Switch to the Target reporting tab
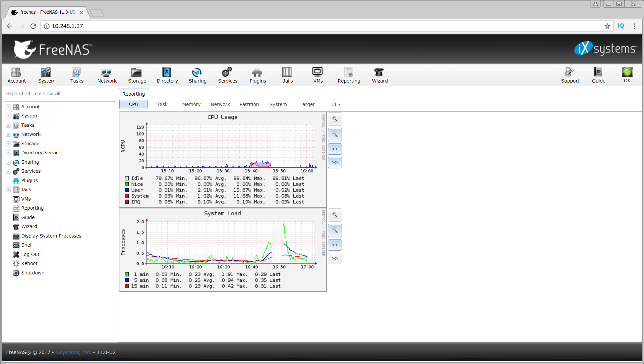This screenshot has width=644, height=364. [x=307, y=104]
